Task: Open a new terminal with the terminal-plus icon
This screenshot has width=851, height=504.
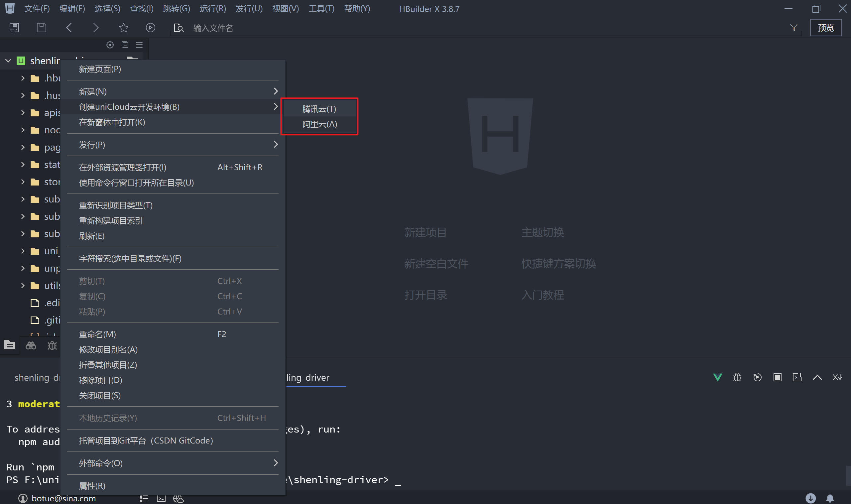Action: [x=797, y=377]
